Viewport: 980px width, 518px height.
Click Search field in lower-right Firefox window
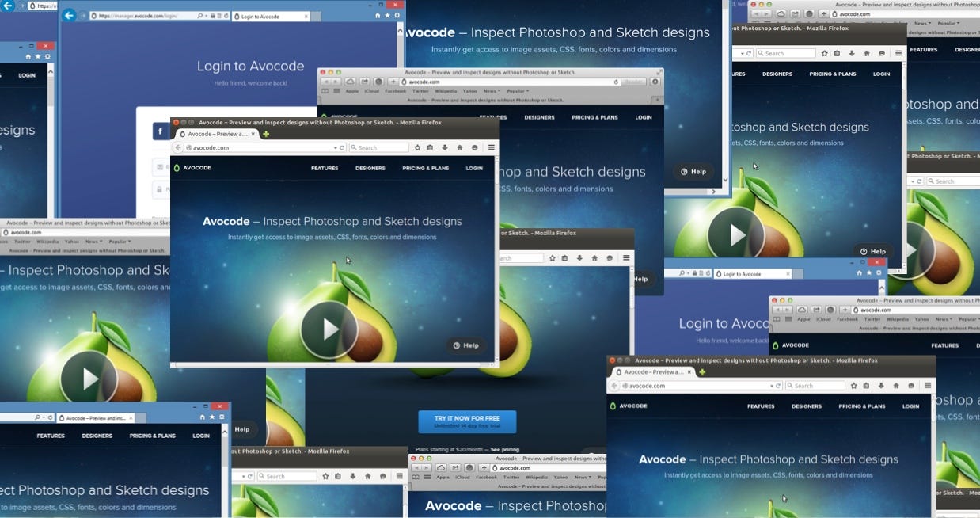tap(815, 386)
